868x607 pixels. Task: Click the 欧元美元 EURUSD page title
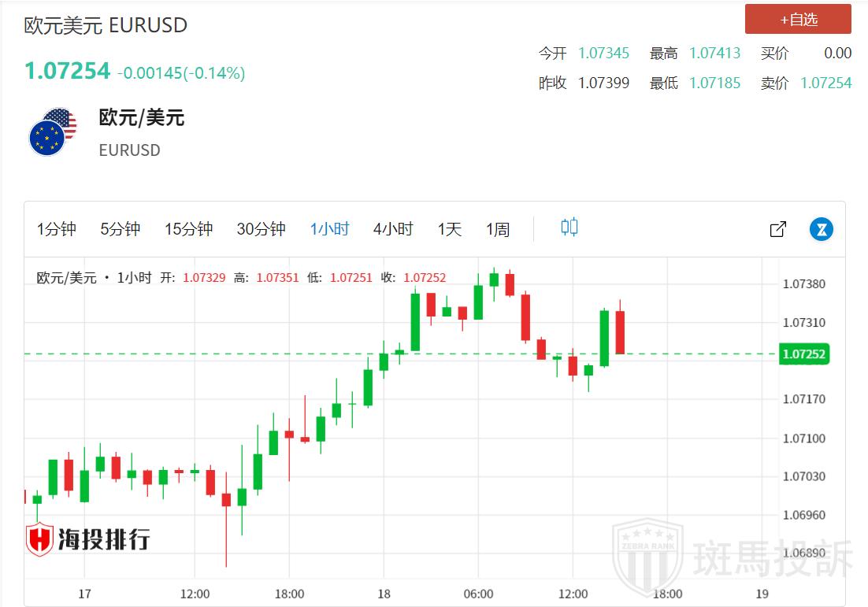pyautogui.click(x=106, y=25)
